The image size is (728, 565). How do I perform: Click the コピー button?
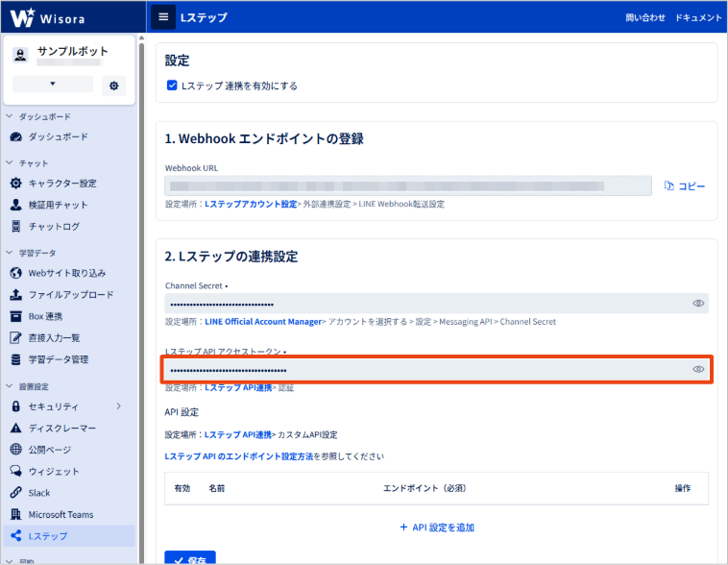click(x=685, y=185)
